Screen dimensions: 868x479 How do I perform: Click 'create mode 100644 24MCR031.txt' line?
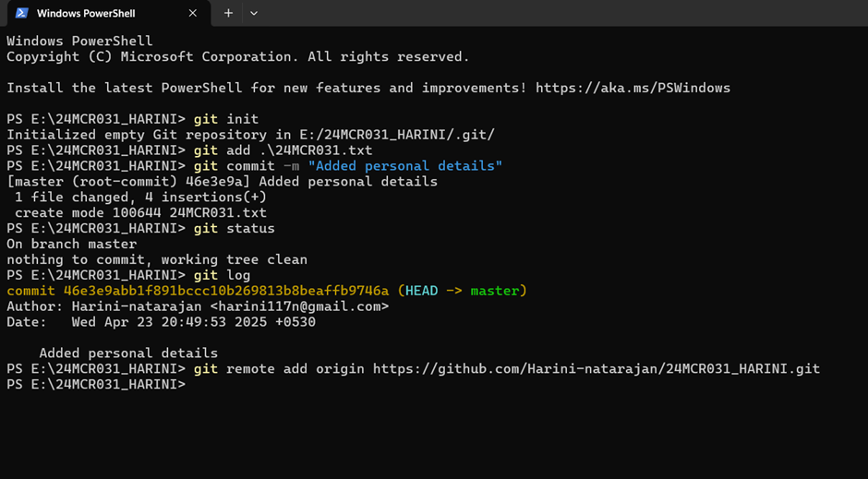click(140, 213)
